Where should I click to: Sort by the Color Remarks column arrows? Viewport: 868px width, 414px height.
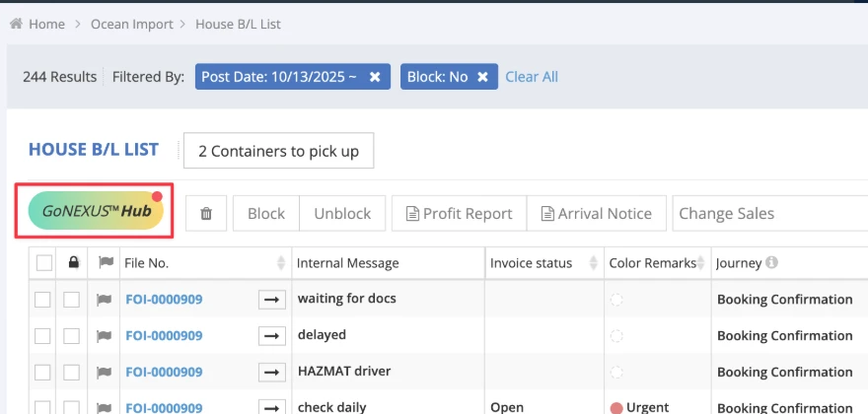701,263
